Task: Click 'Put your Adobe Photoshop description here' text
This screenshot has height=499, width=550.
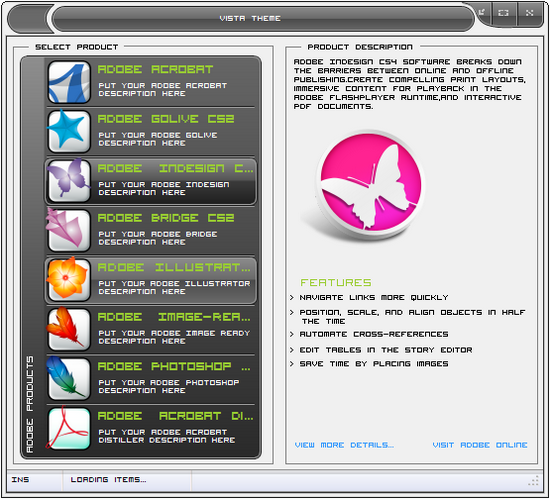Action: pos(169,386)
